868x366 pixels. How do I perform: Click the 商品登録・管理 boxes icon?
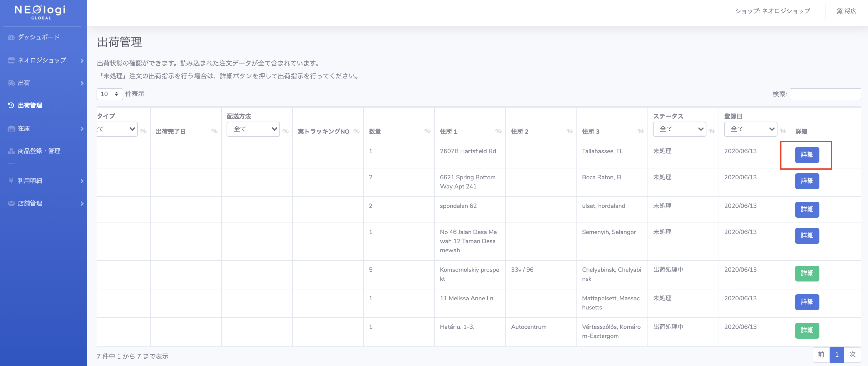click(x=11, y=151)
